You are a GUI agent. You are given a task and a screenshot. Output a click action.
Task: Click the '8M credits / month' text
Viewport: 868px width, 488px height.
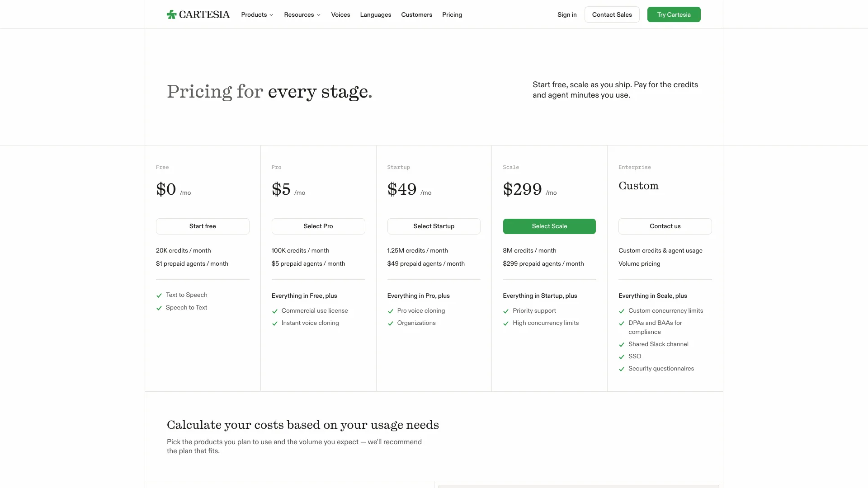pos(529,250)
